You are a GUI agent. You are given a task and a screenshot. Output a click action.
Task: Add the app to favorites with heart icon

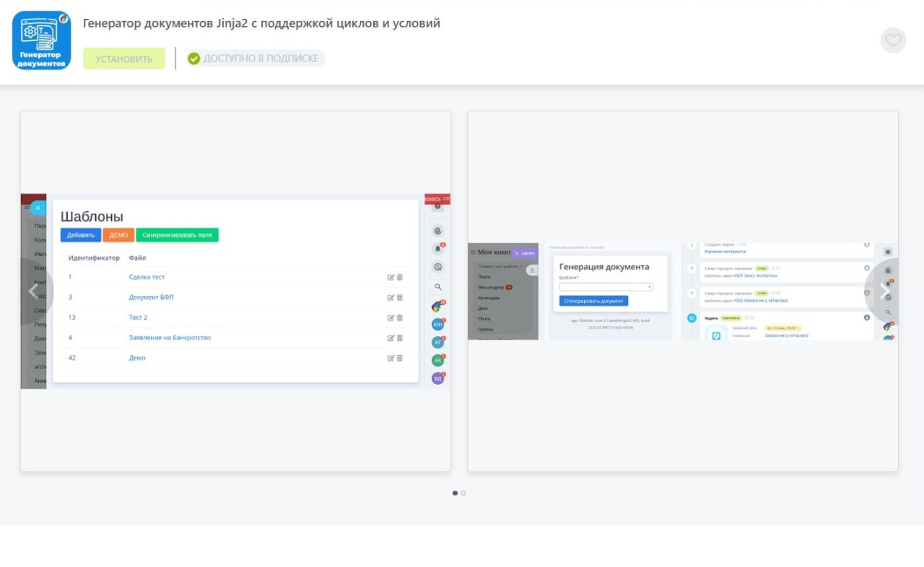[893, 40]
